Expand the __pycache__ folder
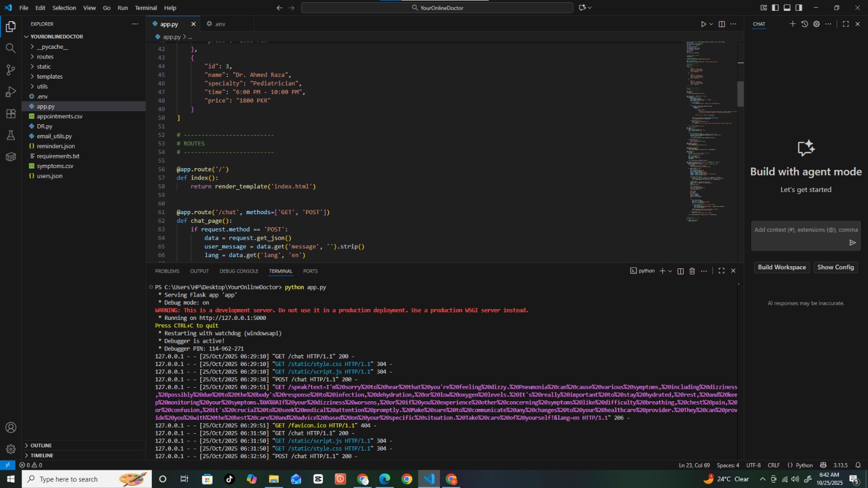The width and height of the screenshot is (868, 488). pyautogui.click(x=84, y=47)
